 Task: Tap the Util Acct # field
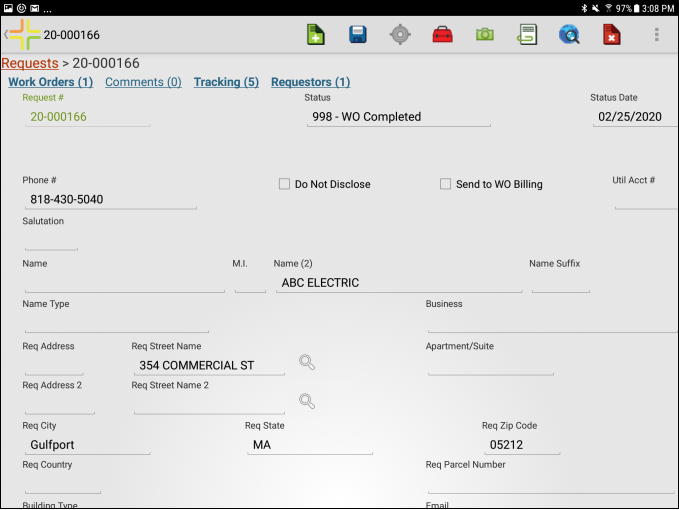point(646,200)
